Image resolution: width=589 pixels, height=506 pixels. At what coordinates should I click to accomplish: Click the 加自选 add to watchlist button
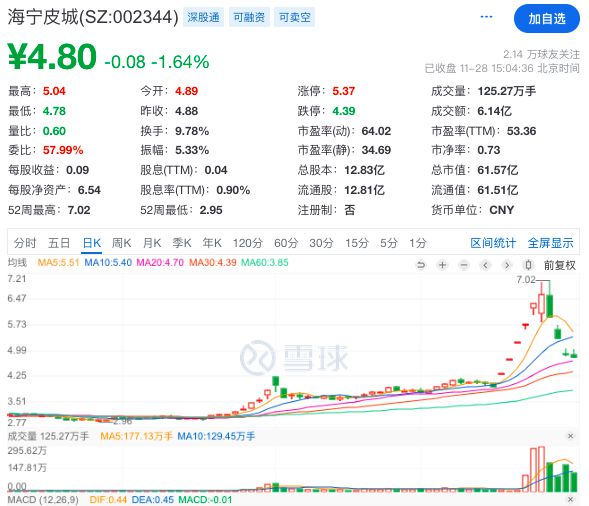pyautogui.click(x=547, y=18)
